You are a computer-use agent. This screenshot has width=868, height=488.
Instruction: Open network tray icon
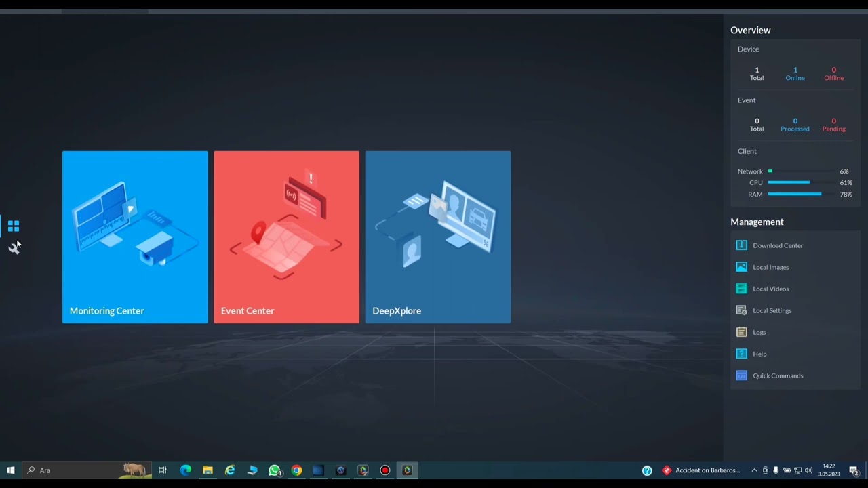click(x=797, y=470)
